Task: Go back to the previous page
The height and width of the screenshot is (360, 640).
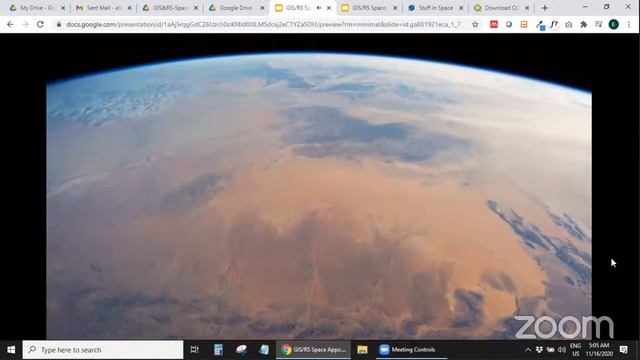Action: pos(10,24)
